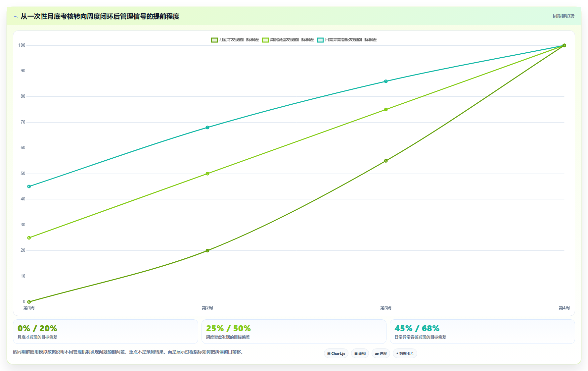Screen dimensions: 588x371
Task: Click the chart title 从一次性月底考核转向周度闭环
Action: 100,16
